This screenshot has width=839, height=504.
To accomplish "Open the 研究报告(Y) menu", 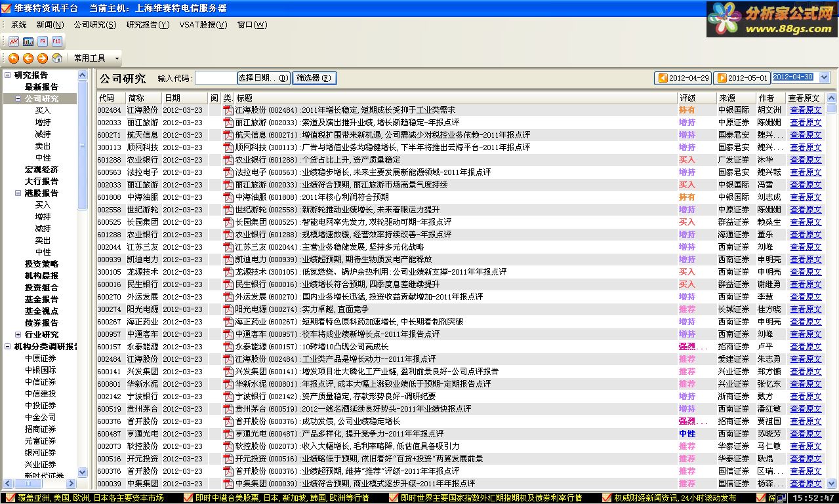I will click(148, 25).
